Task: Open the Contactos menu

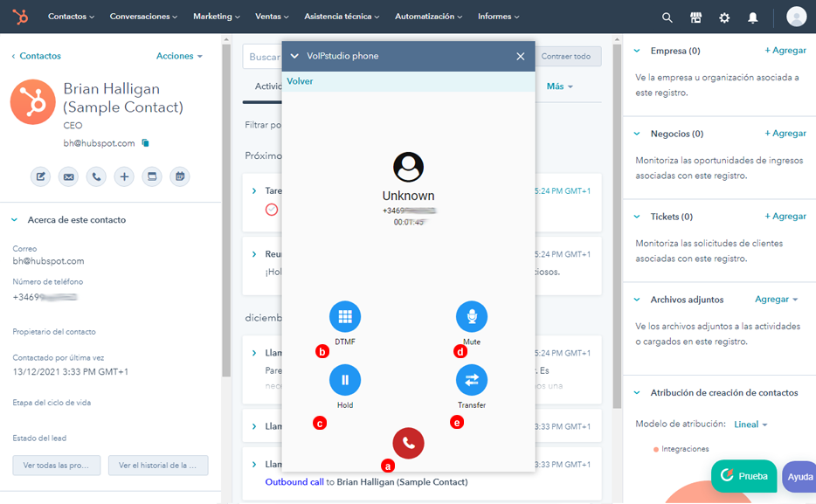Action: coord(71,17)
